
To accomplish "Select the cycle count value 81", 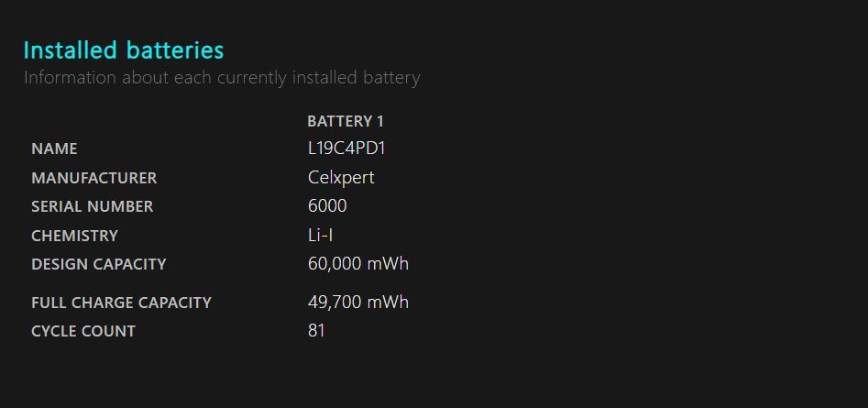I will coord(316,331).
